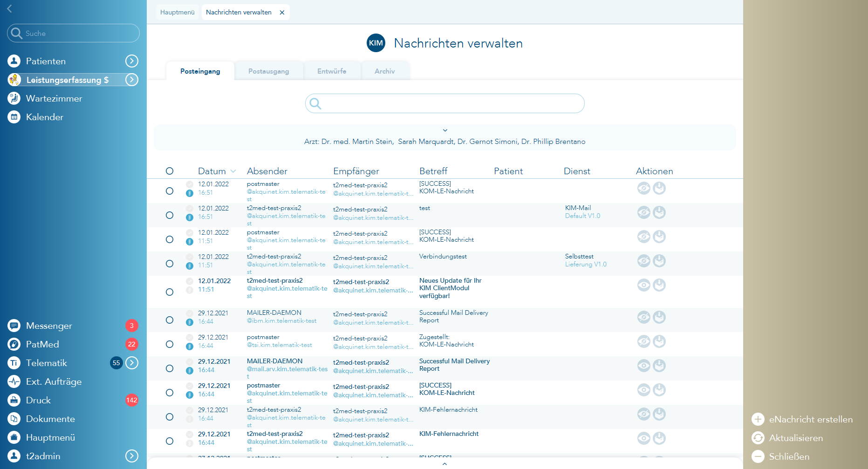This screenshot has width=868, height=469.
Task: Click the Druck printer icon
Action: 14,400
